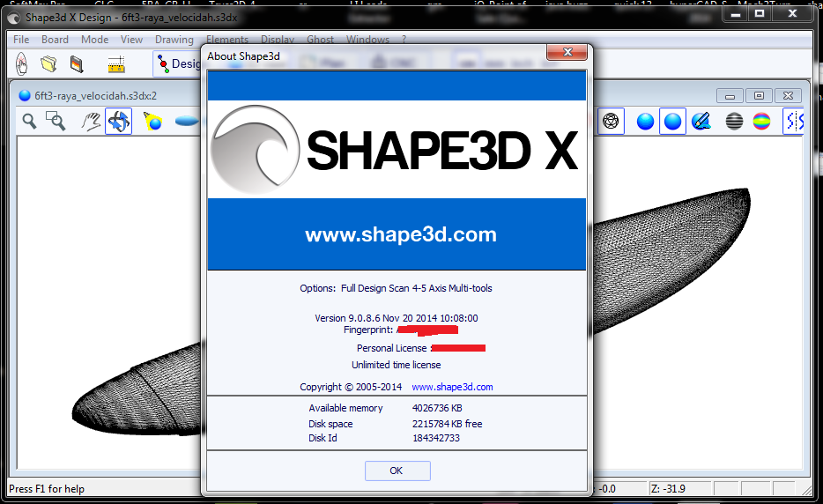Open the Mode menu

pos(94,40)
